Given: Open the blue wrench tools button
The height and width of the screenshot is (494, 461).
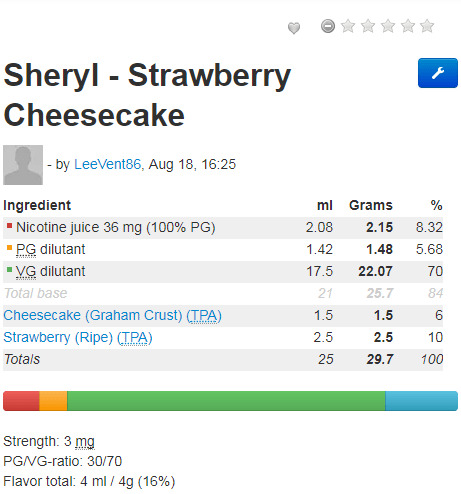Looking at the screenshot, I should [438, 73].
